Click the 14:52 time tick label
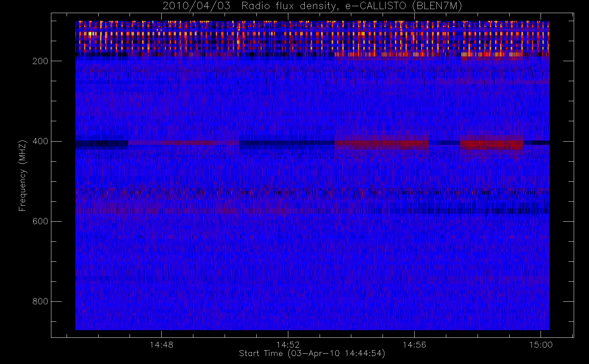Screen dimensions: 589x364 288,345
